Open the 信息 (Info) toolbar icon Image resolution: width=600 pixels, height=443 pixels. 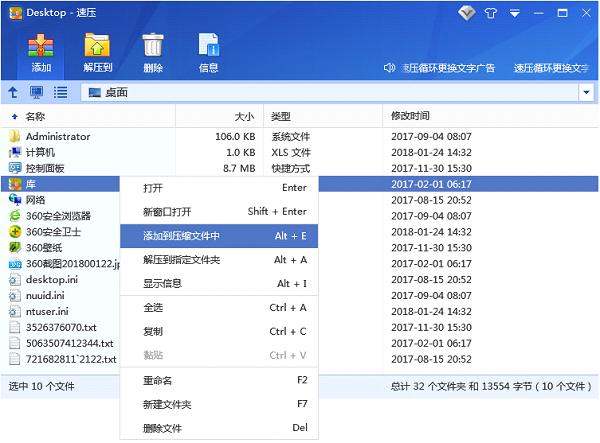(x=209, y=51)
